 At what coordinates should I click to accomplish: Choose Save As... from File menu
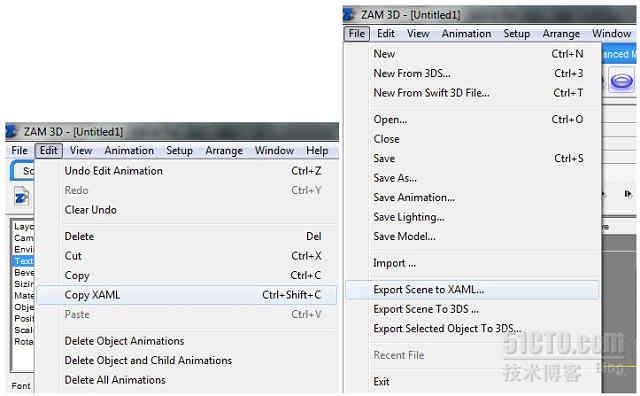click(x=473, y=178)
